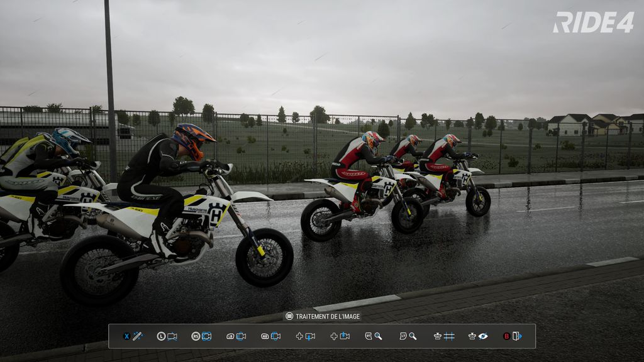Select the move-camera icon beside the L stick

[172, 337]
